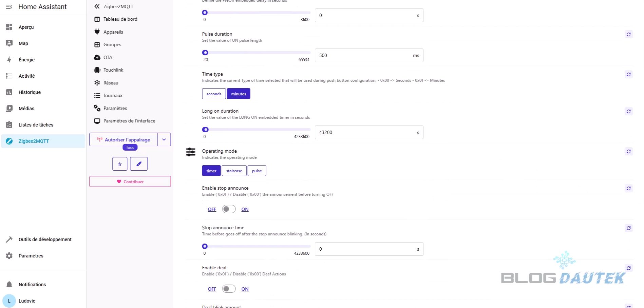Click the Autoriser l'appairage button
Viewport: 644px width, 308px height.
point(124,139)
